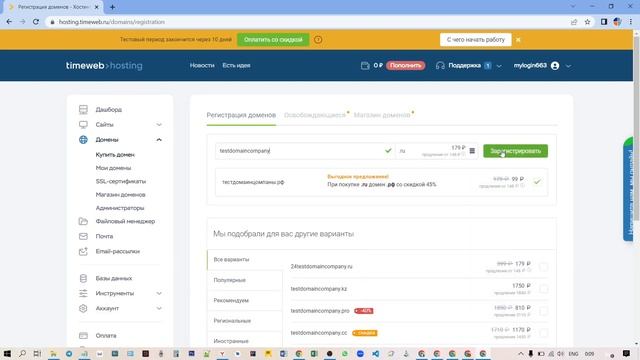Screen dimensions: 640x360
Task: Check the testdomaincompany.pro checkbox
Action: [544, 311]
